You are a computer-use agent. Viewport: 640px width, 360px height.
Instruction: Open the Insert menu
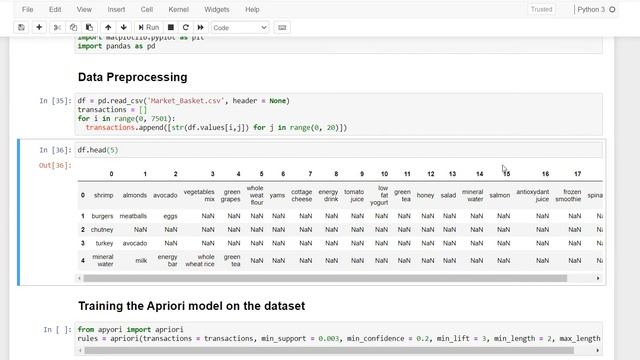116,9
